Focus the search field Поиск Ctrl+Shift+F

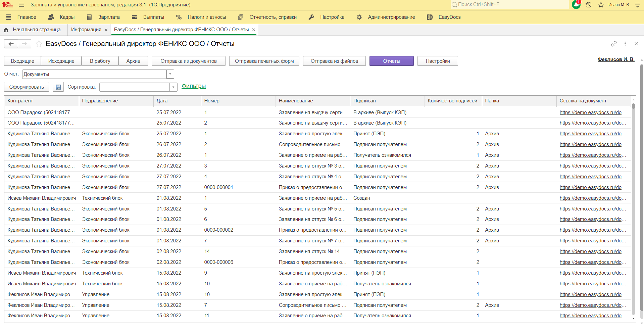click(510, 5)
